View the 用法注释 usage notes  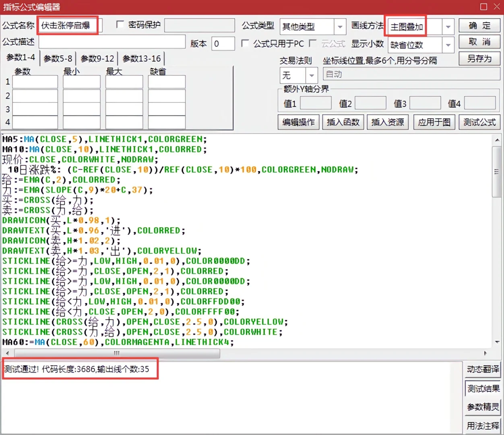pos(483,425)
